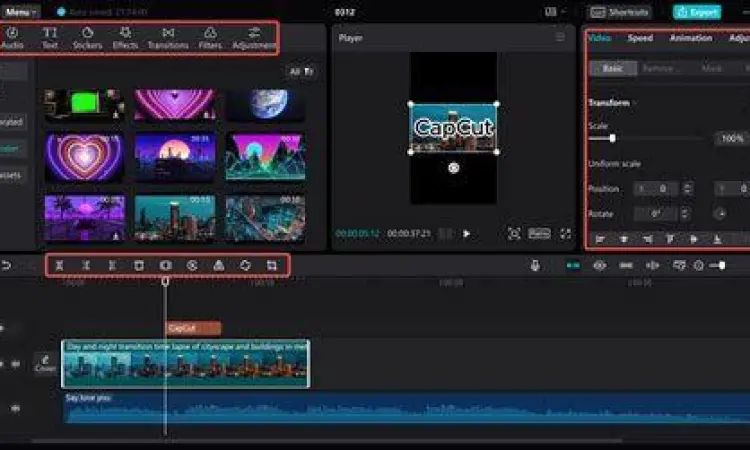
Task: Click the Rotate clip icon
Action: 245,265
